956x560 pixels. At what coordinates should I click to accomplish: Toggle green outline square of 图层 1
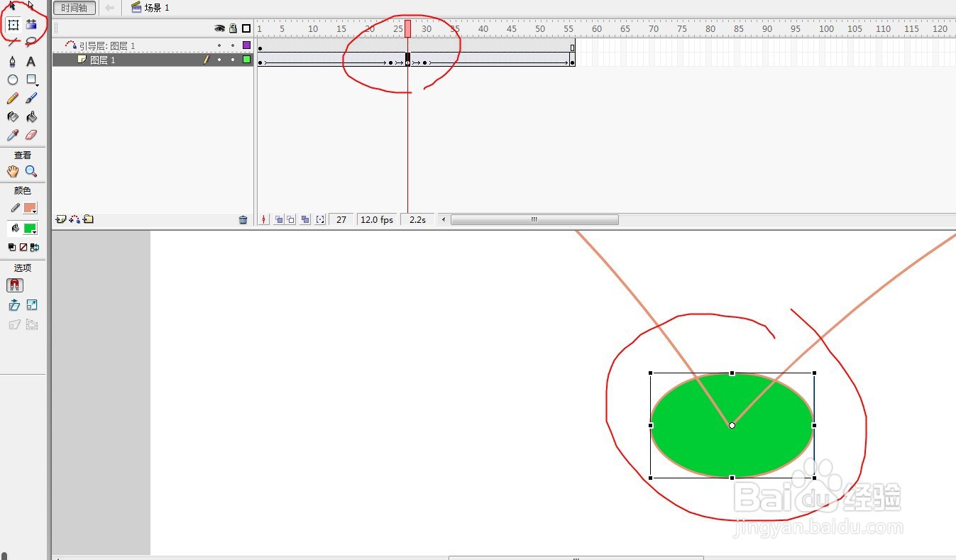click(246, 60)
